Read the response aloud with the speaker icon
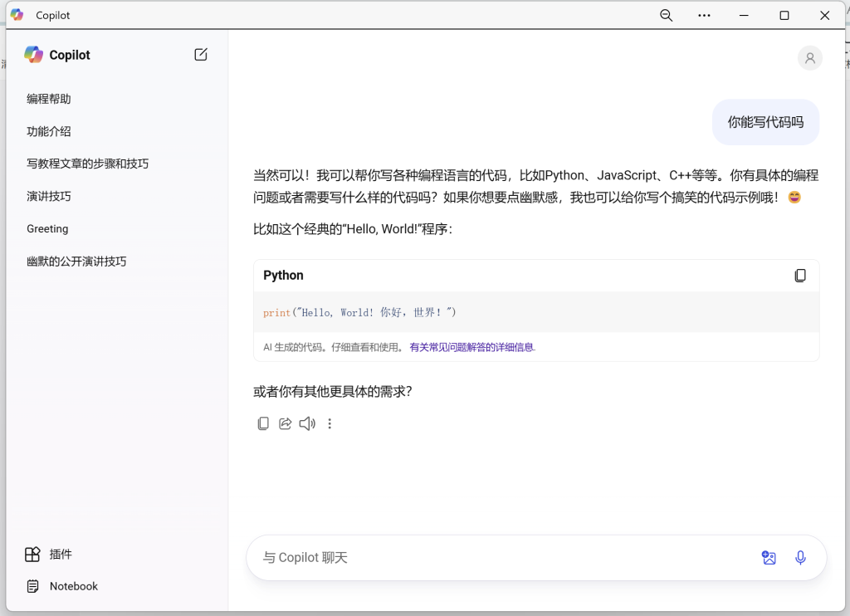 coord(307,423)
